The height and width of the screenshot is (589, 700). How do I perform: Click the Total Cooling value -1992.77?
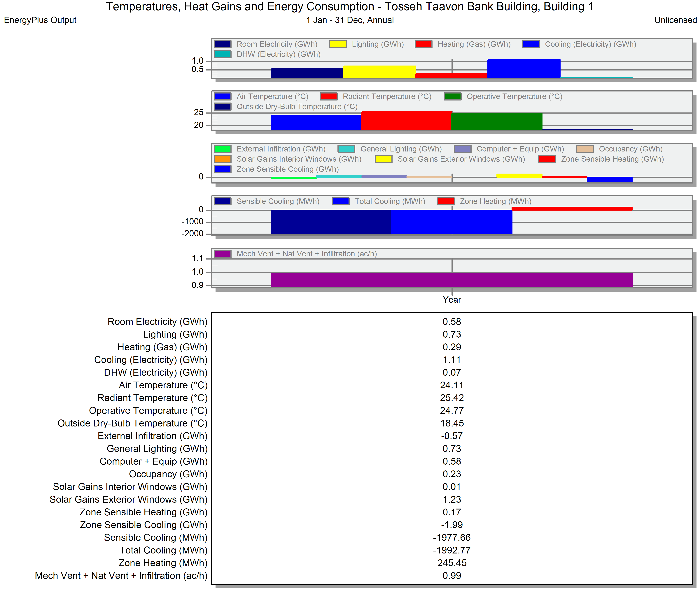[452, 550]
